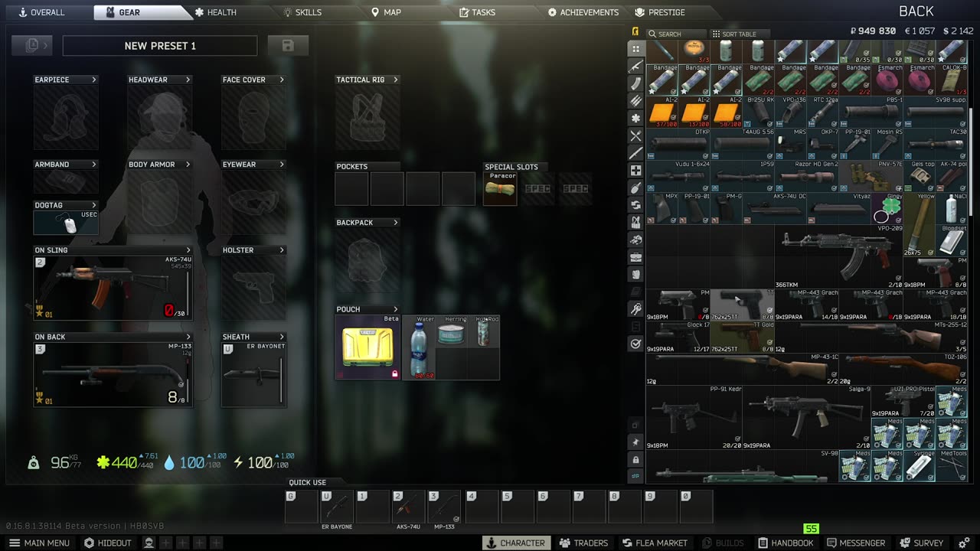Expand the Tactical Rig slot arrow
Image resolution: width=980 pixels, height=551 pixels.
click(396, 80)
